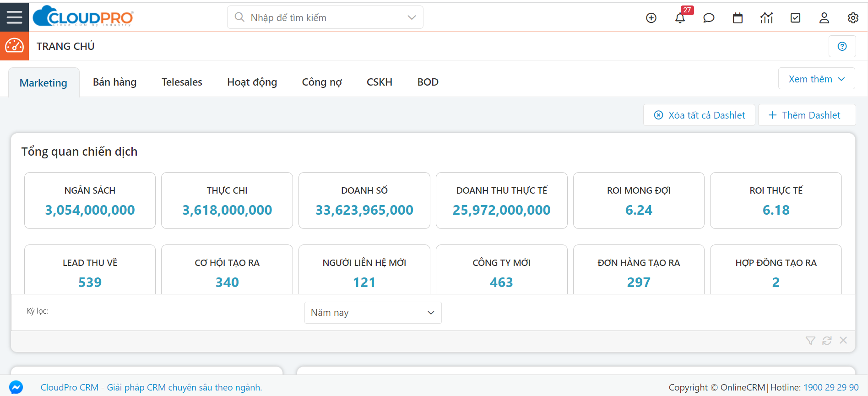
Task: Click the orange dashboard gauge icon
Action: [14, 46]
